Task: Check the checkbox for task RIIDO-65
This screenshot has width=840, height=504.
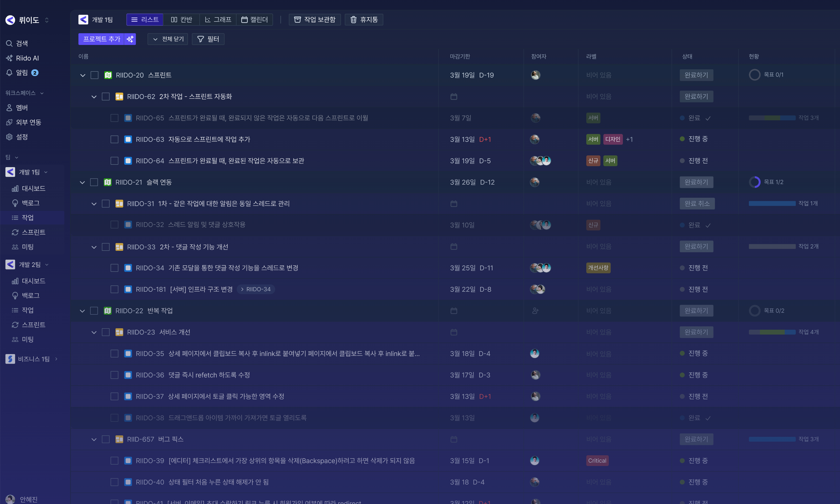Action: tap(115, 118)
